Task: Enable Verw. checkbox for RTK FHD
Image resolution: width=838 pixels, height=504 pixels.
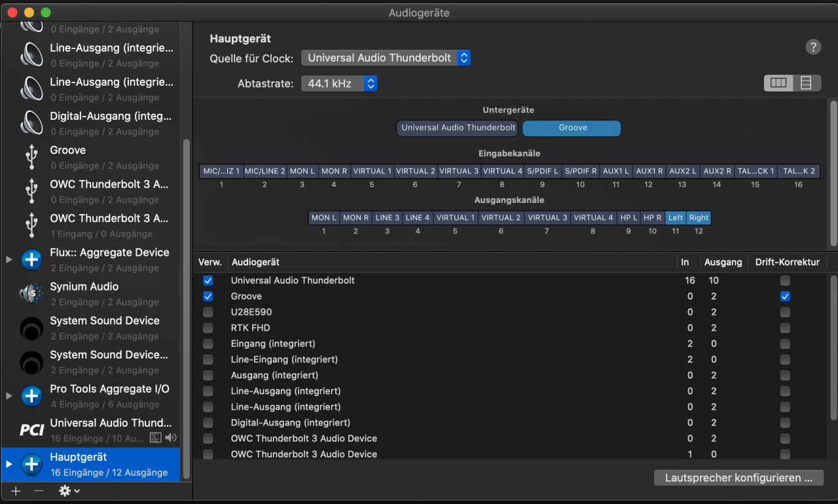Action: click(x=208, y=328)
